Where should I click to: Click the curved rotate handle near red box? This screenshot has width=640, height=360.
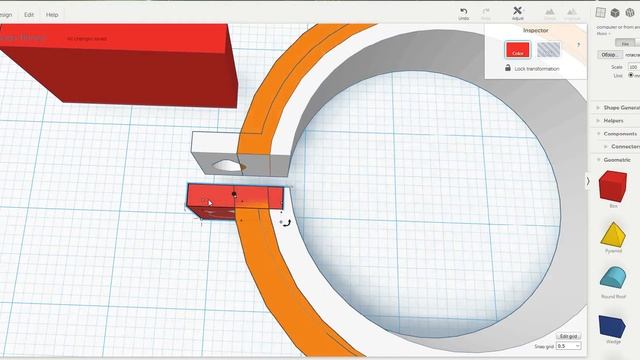tap(288, 223)
